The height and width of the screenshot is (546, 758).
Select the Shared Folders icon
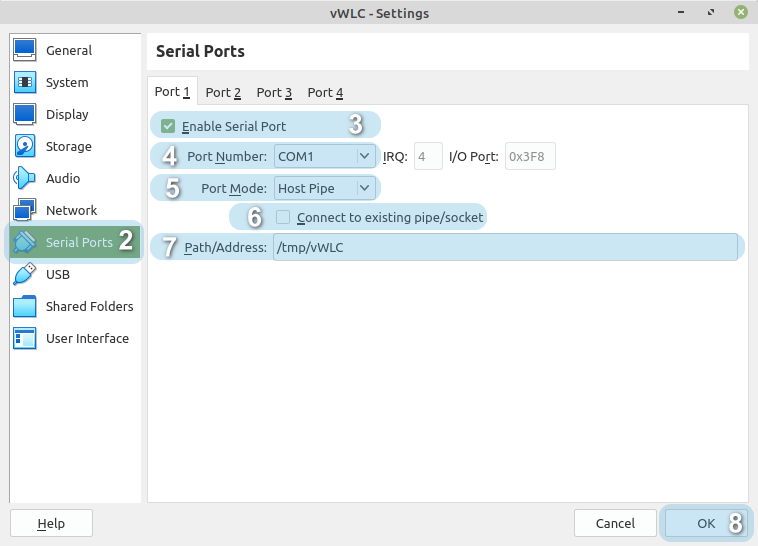(25, 306)
